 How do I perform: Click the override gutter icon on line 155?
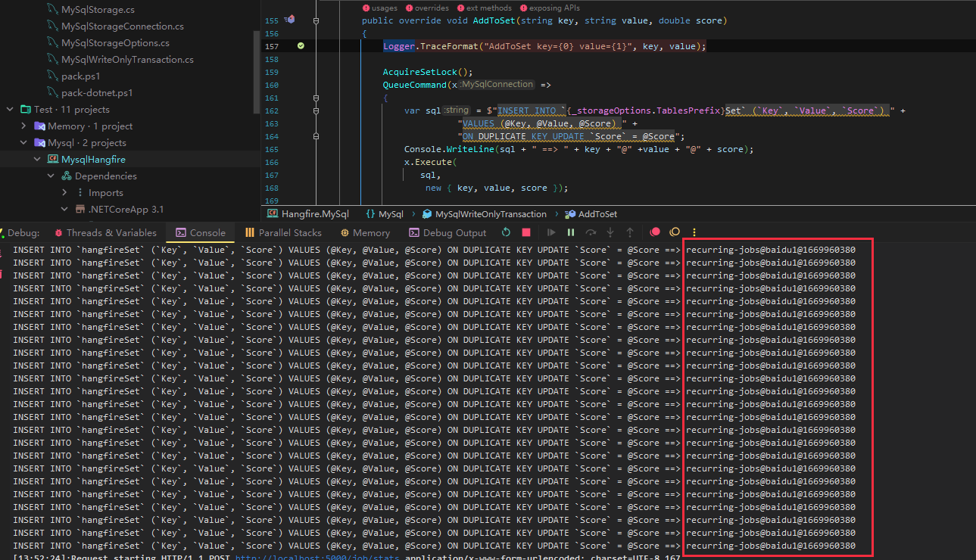290,20
